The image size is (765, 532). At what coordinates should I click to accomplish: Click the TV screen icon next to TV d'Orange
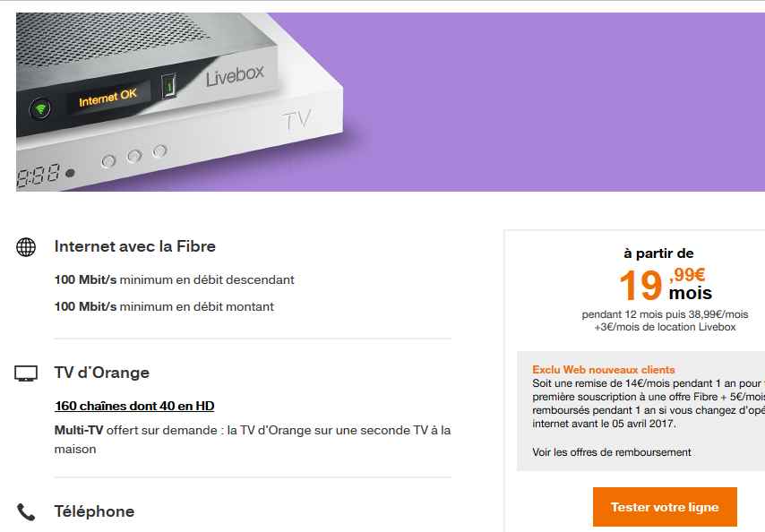click(26, 373)
